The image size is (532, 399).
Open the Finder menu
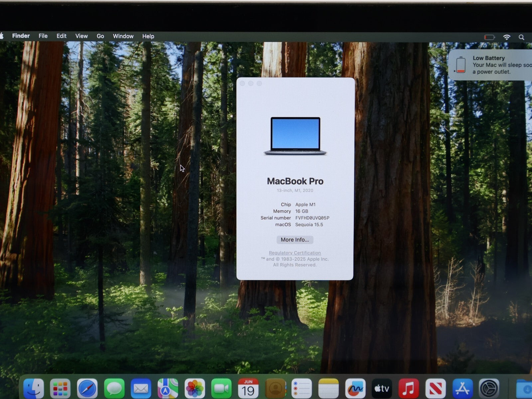21,36
